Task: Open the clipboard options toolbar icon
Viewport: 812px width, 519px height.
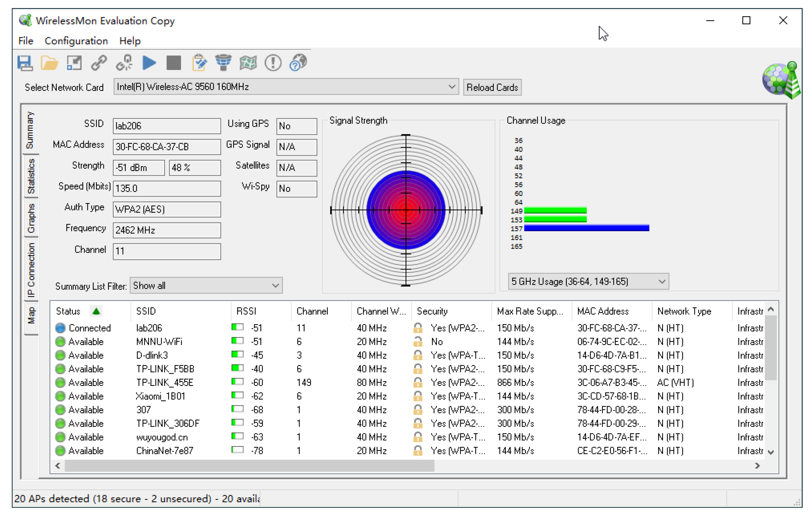Action: coord(199,63)
